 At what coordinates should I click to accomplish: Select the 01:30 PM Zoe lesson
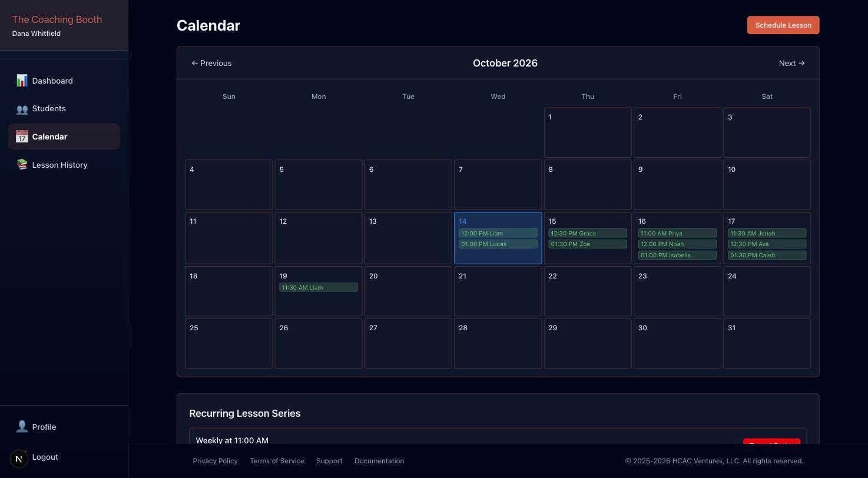(588, 244)
